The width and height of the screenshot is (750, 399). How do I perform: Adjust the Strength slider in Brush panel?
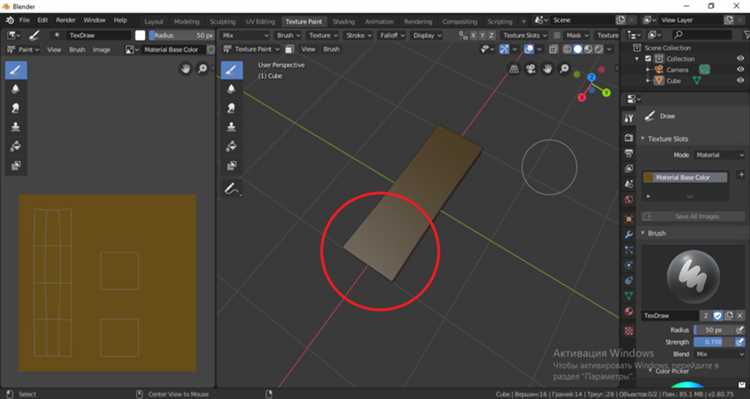713,342
